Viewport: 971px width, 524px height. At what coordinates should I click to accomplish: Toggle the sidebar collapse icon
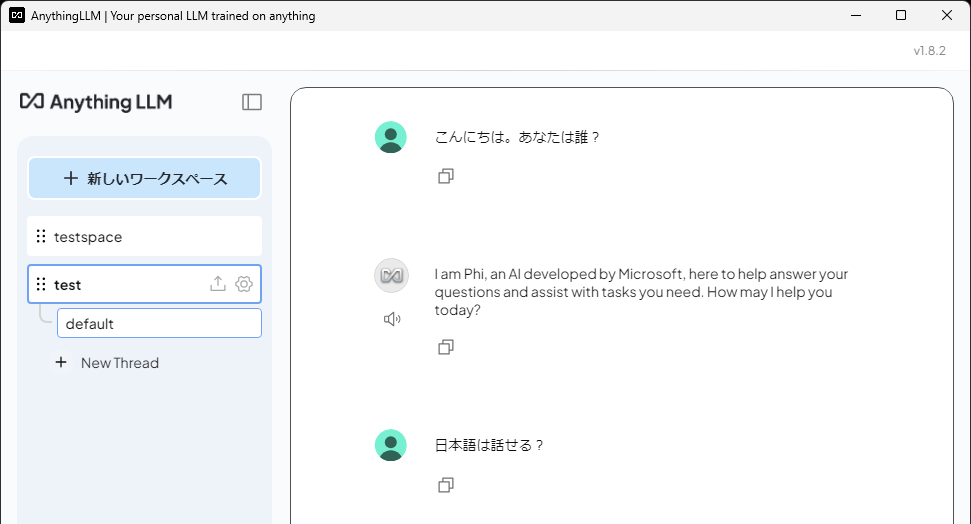tap(252, 102)
